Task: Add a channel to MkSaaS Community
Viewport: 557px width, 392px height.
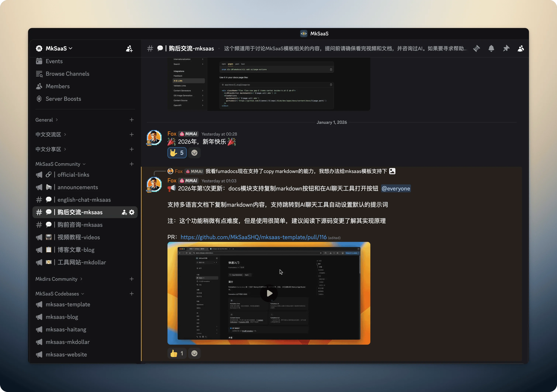Action: tap(132, 164)
